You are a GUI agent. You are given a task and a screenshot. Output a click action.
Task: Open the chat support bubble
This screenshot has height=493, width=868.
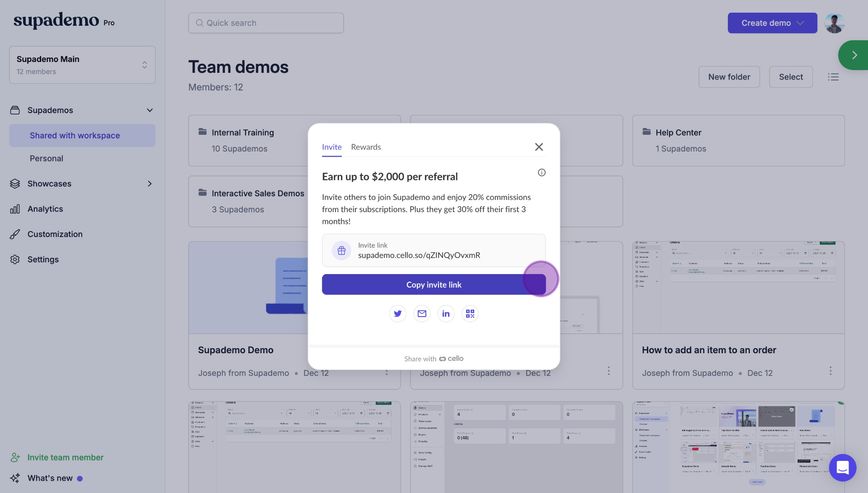[x=843, y=467]
